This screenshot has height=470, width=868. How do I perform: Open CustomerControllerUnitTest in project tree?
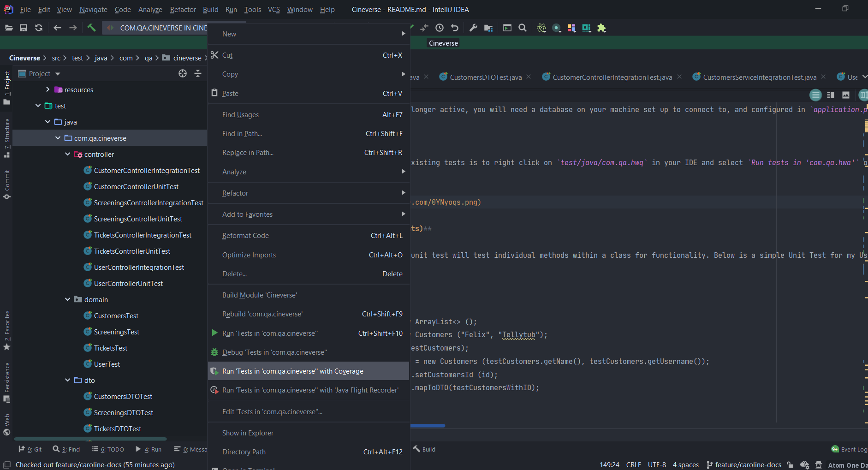[x=136, y=186]
